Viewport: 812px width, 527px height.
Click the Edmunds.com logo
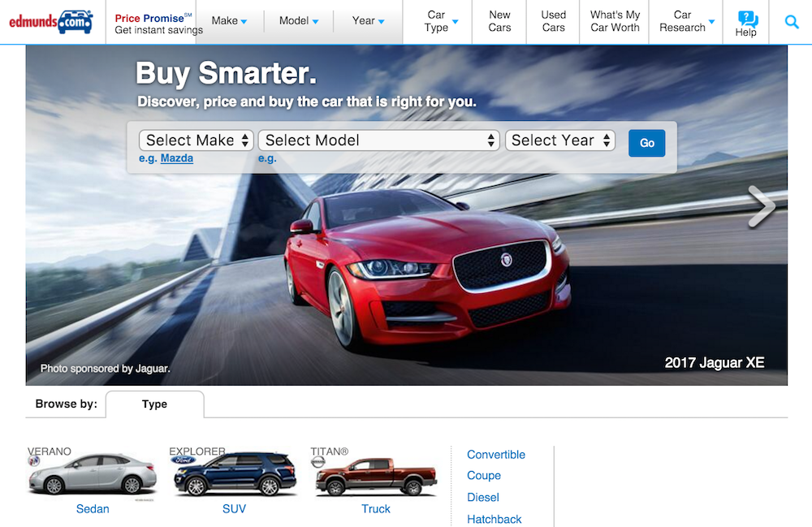[x=50, y=22]
